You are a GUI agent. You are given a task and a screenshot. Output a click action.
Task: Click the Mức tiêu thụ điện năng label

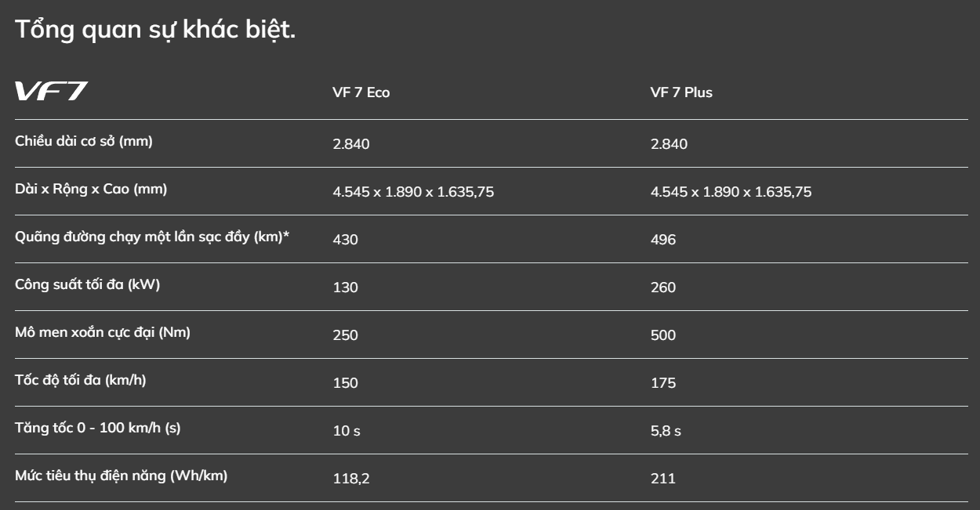(x=122, y=476)
